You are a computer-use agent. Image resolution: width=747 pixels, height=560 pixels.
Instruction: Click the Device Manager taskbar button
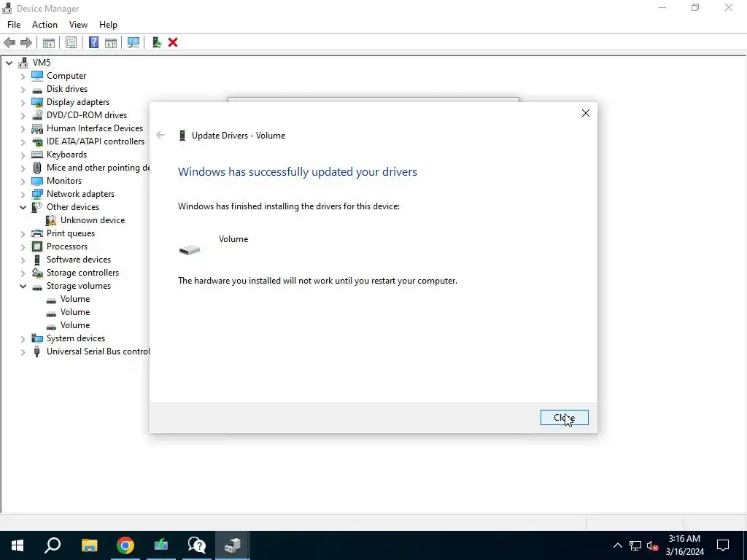tap(233, 545)
